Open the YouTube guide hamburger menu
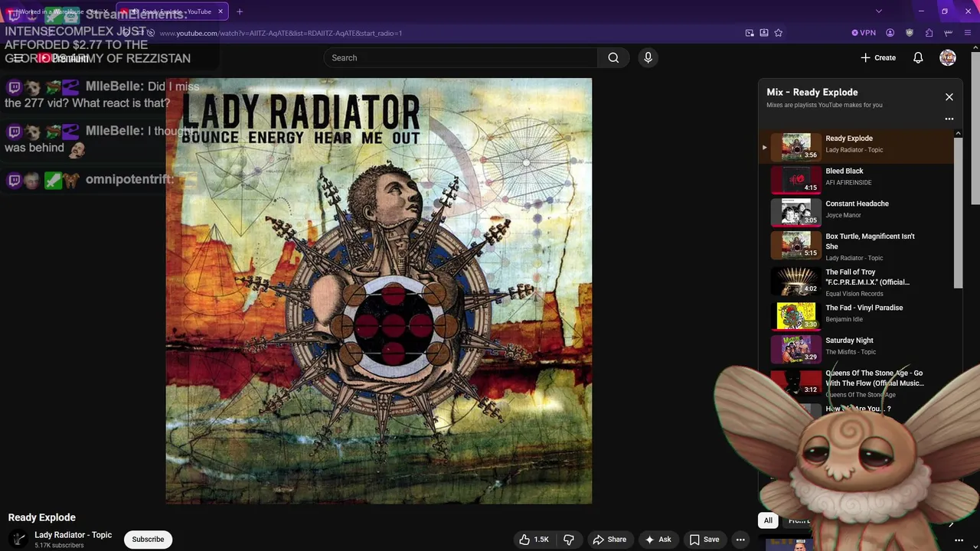Viewport: 980px width, 551px height. (18, 57)
